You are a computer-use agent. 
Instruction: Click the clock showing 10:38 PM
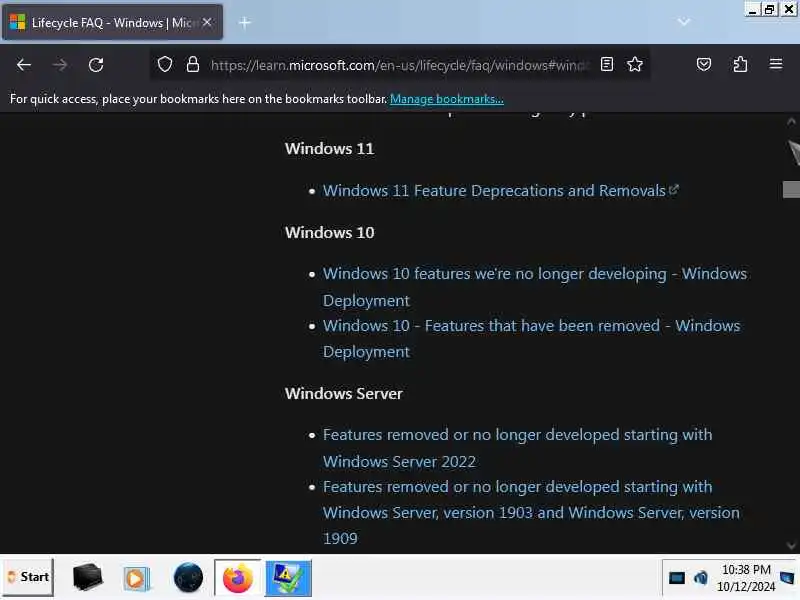(x=746, y=578)
